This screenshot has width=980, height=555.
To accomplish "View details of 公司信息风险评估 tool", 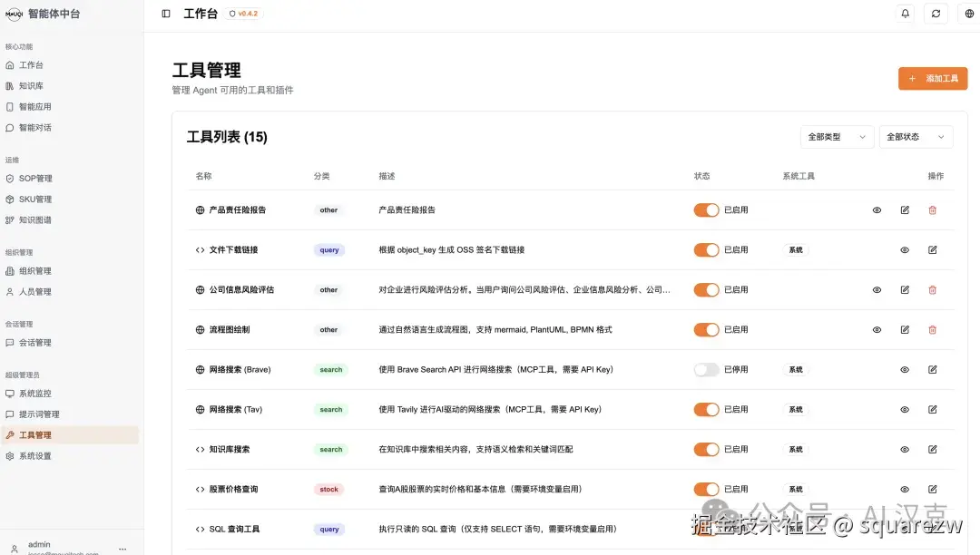I will pyautogui.click(x=877, y=290).
